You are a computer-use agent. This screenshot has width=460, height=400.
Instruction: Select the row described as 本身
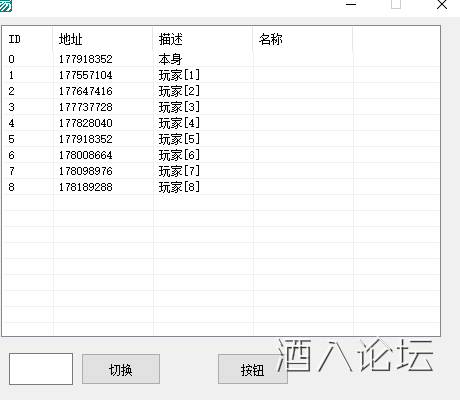[221, 59]
